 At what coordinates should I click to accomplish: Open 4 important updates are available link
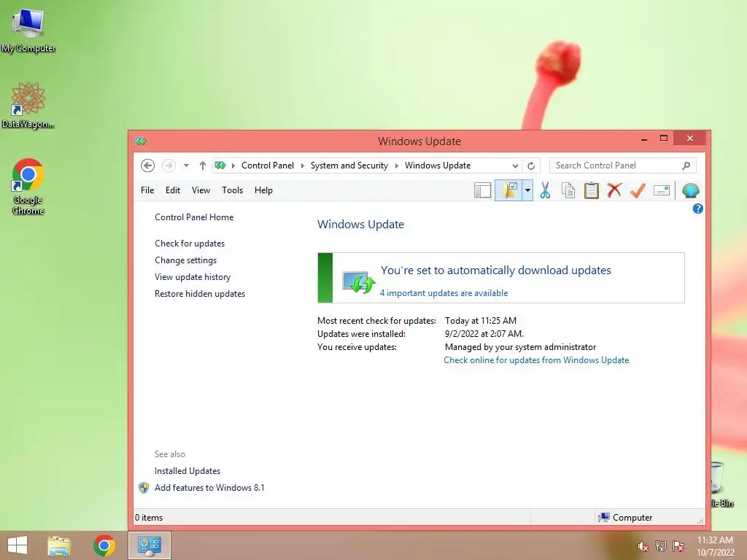tap(444, 293)
